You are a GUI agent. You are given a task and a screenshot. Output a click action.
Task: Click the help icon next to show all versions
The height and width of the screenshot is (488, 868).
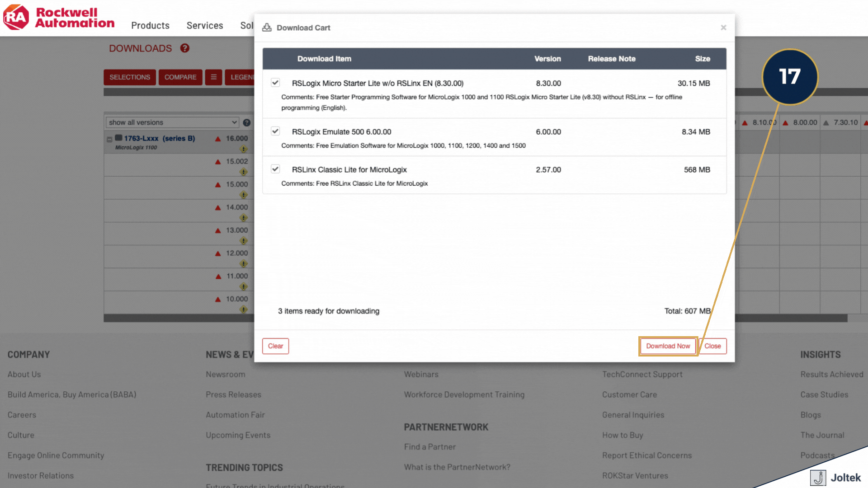(x=246, y=122)
